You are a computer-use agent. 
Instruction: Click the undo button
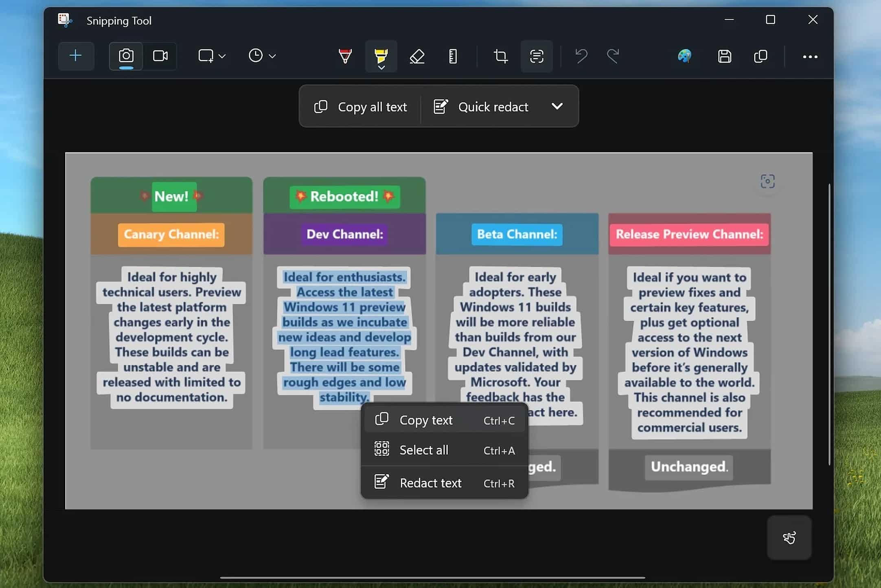pos(579,56)
